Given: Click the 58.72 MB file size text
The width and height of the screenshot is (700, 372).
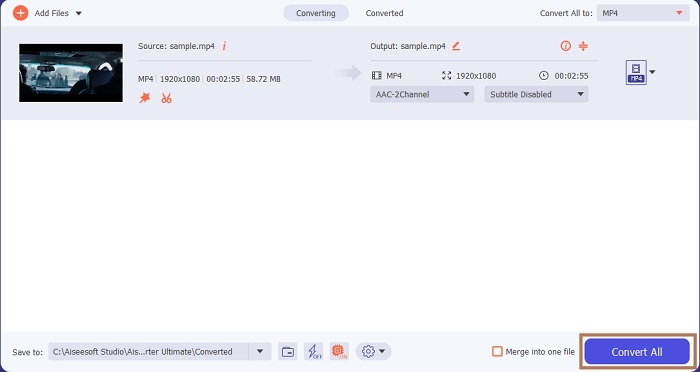Looking at the screenshot, I should point(263,79).
